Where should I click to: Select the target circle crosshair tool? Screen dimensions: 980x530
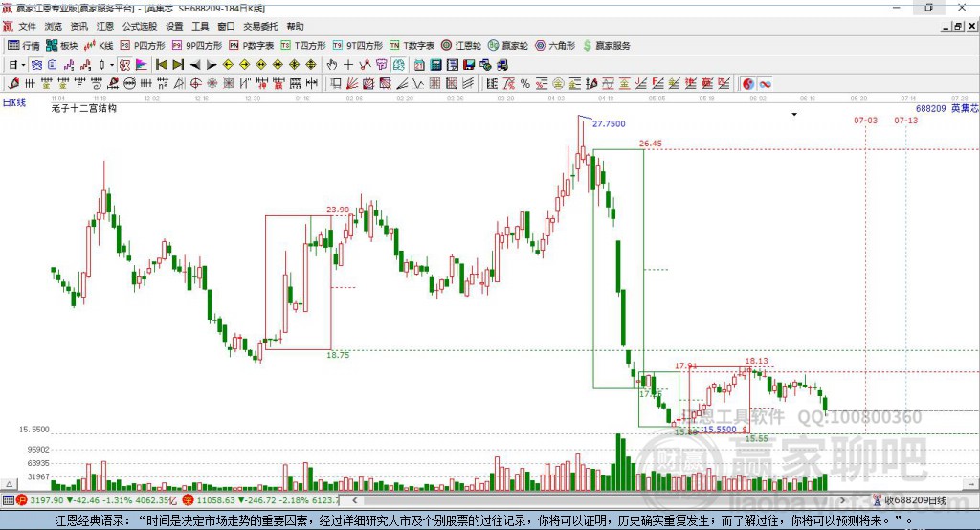pyautogui.click(x=195, y=83)
